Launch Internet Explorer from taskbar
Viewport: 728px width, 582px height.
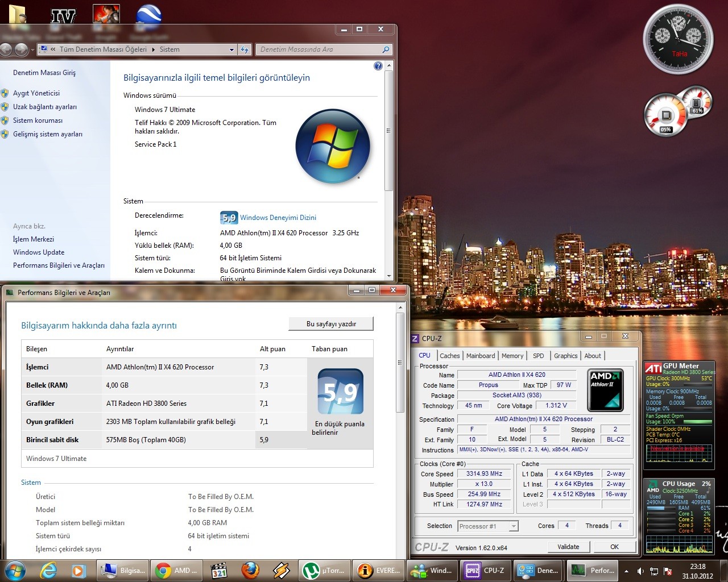pyautogui.click(x=48, y=570)
